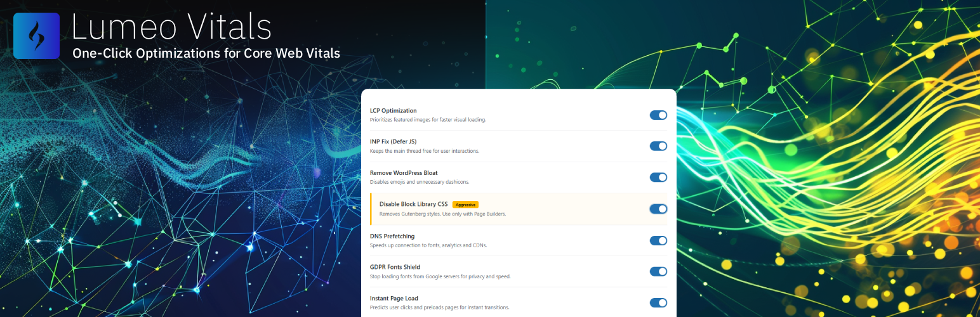Viewport: 980px width, 317px height.
Task: Select the INP Fix (Defer JS) label
Action: [393, 141]
